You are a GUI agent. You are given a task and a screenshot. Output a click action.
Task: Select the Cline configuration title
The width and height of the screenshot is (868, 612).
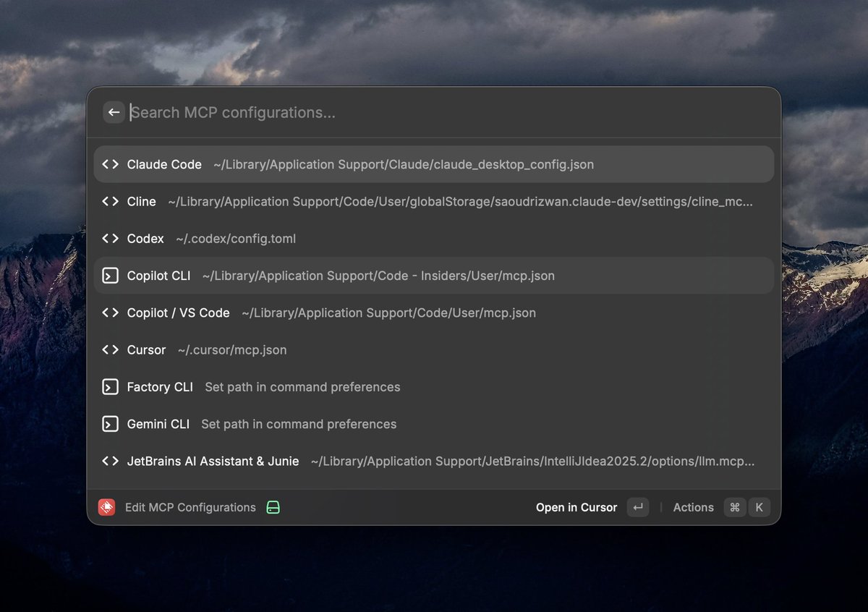click(141, 202)
